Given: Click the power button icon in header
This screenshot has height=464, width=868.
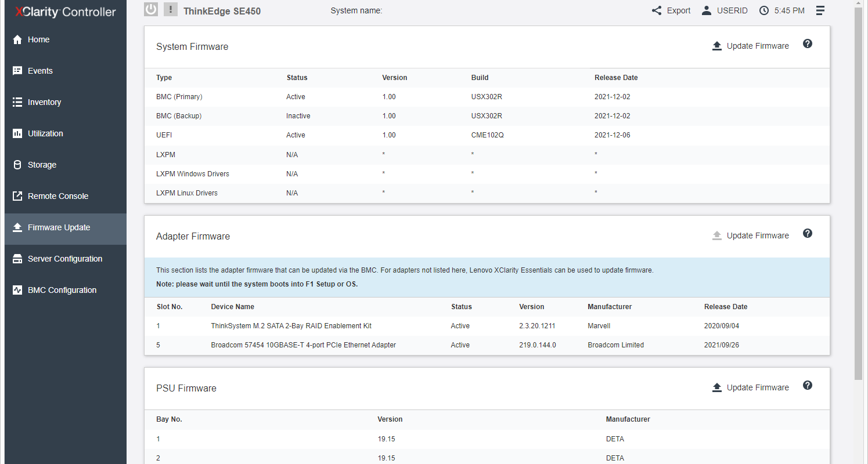Looking at the screenshot, I should click(x=151, y=9).
